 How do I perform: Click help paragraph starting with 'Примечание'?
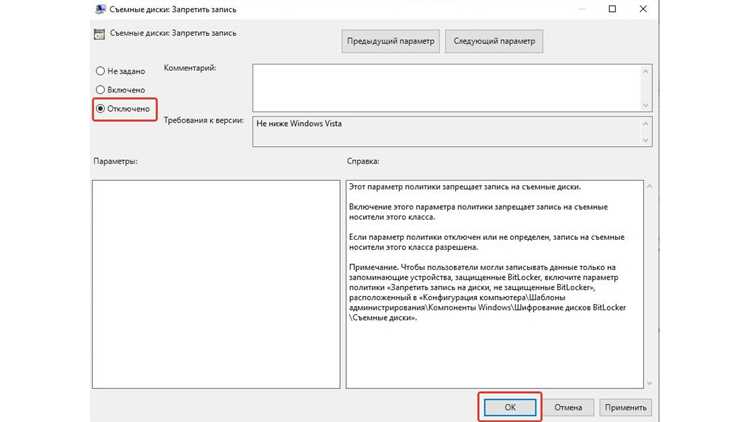(x=487, y=292)
